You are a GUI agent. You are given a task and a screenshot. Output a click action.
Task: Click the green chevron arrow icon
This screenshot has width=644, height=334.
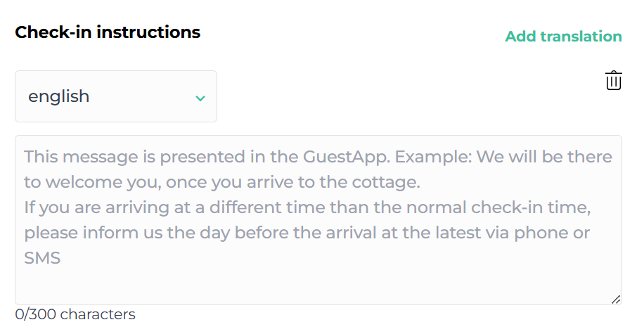coord(200,98)
